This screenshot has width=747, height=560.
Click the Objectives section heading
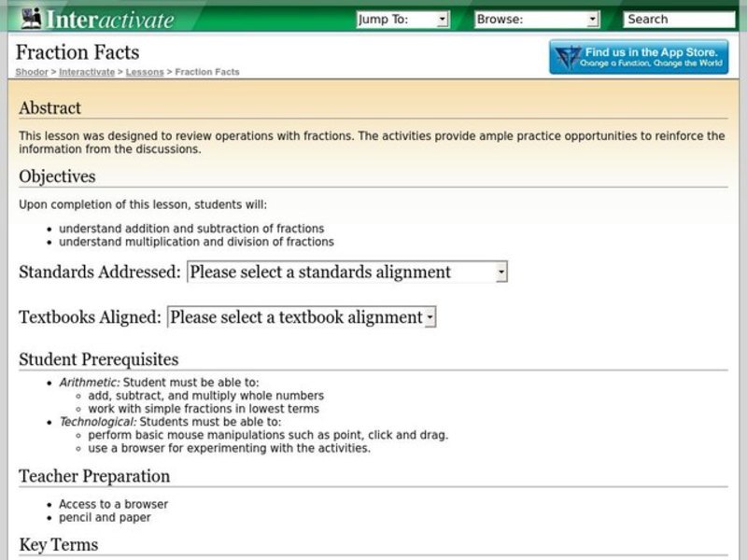(x=57, y=176)
